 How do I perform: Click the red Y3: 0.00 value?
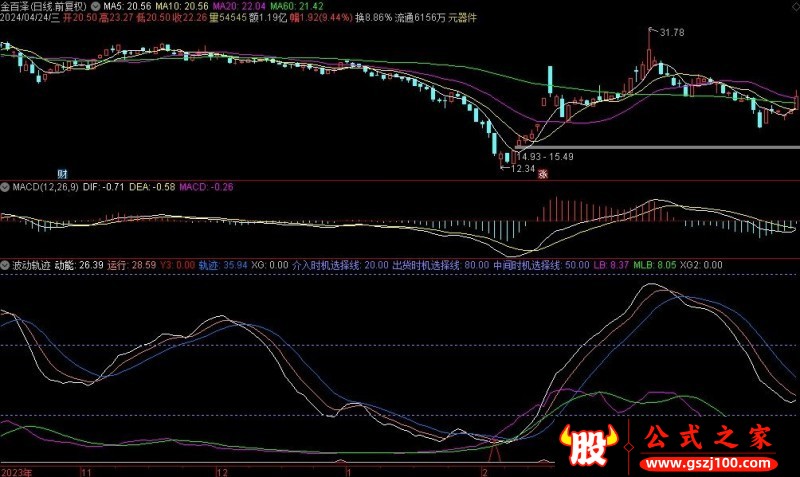pos(178,265)
